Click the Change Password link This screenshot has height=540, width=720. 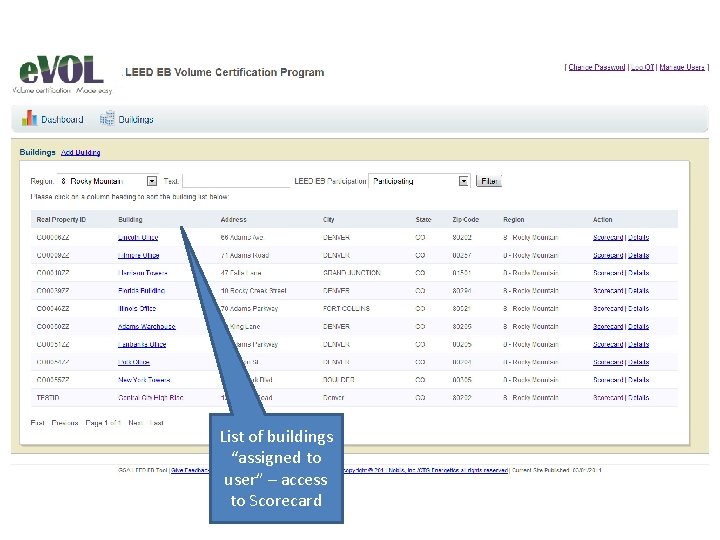point(596,67)
